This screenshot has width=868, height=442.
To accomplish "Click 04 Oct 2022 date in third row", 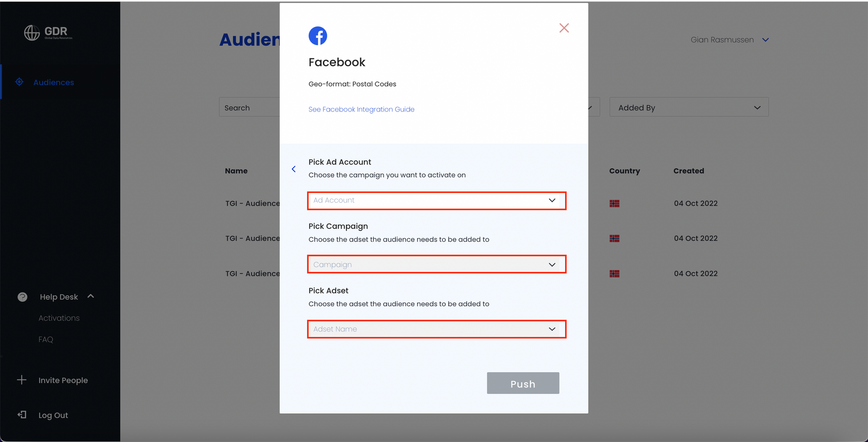I will (696, 274).
